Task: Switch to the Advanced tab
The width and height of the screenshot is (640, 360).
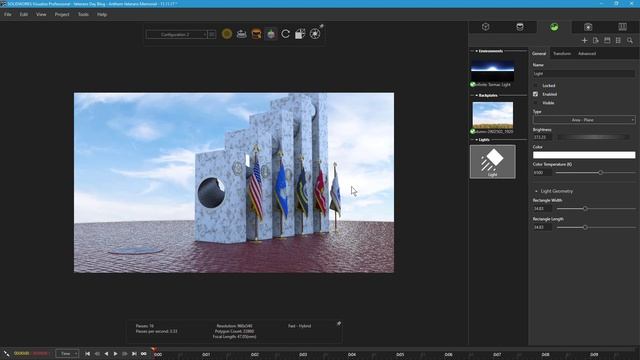Action: coord(587,53)
